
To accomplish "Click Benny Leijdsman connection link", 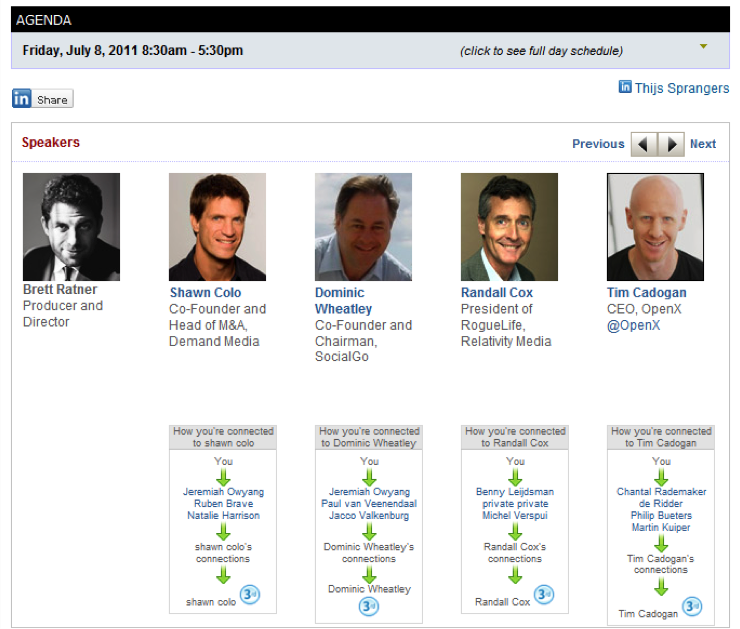I will click(515, 492).
